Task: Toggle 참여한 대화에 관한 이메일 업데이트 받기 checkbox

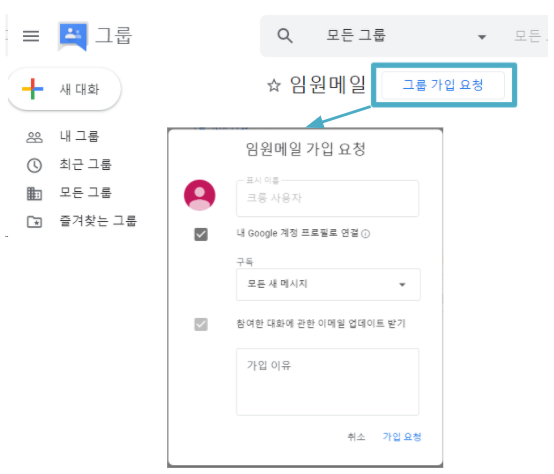Action: pos(201,324)
